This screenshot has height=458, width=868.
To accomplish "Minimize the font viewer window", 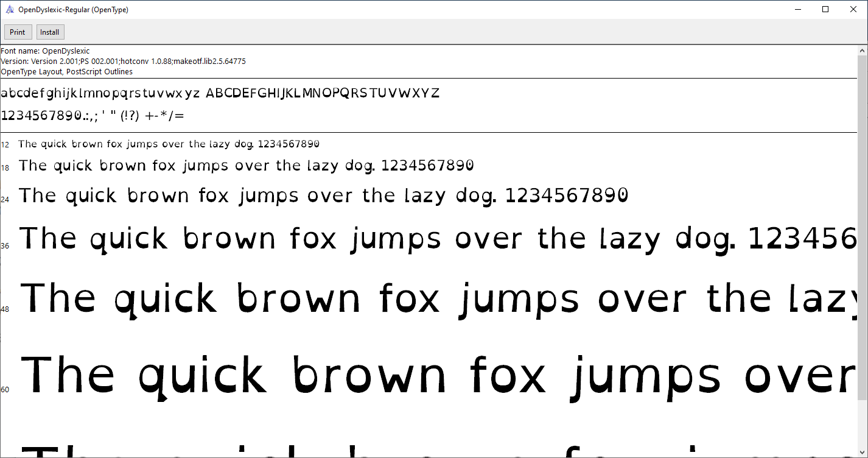I will tap(798, 9).
